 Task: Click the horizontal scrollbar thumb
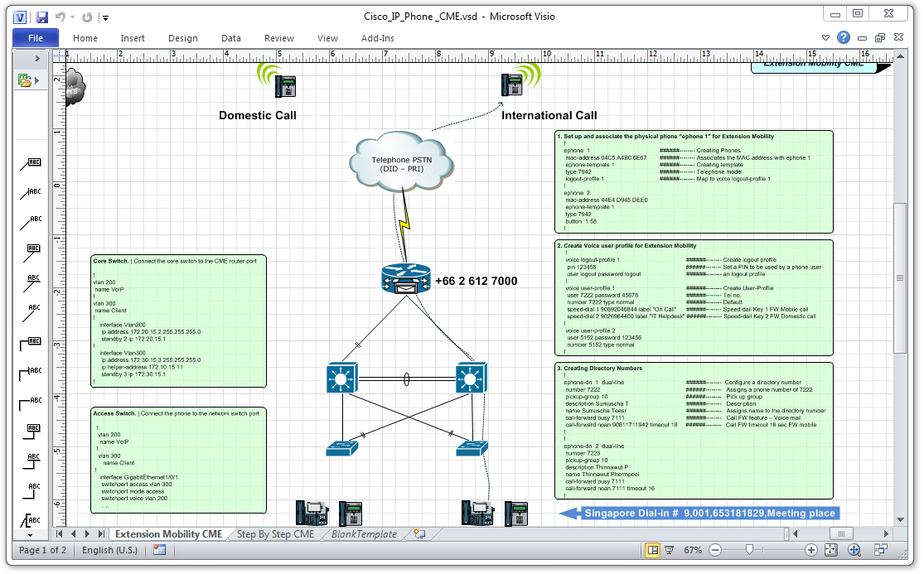click(841, 534)
